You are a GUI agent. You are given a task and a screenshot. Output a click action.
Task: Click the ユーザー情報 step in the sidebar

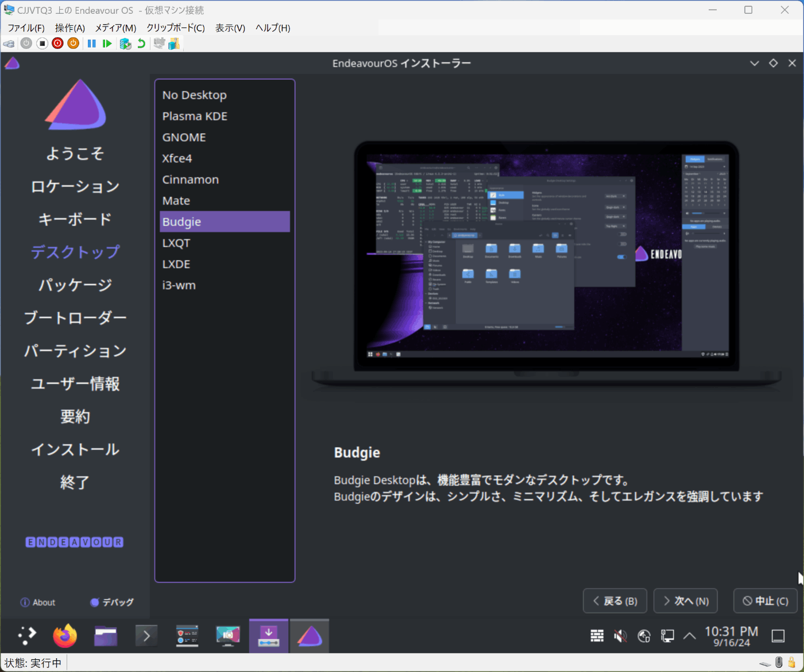coord(75,384)
